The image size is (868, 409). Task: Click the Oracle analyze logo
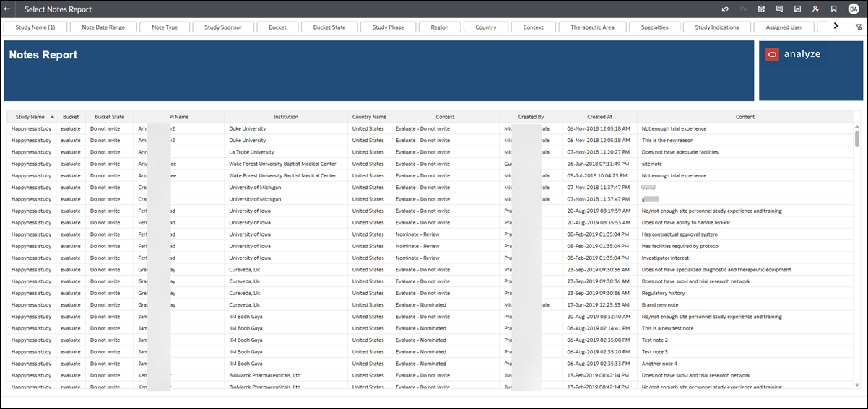point(793,54)
